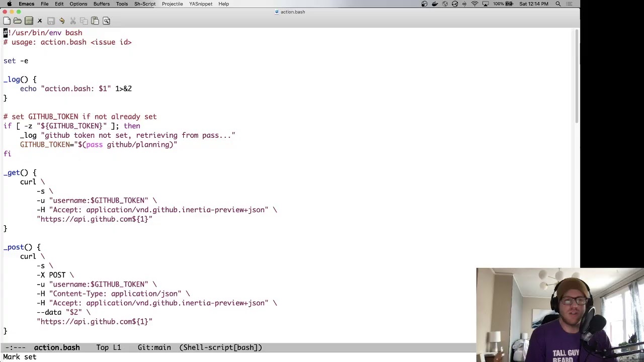644x362 pixels.
Task: Click the '_get() {' function definition line
Action: tap(20, 173)
